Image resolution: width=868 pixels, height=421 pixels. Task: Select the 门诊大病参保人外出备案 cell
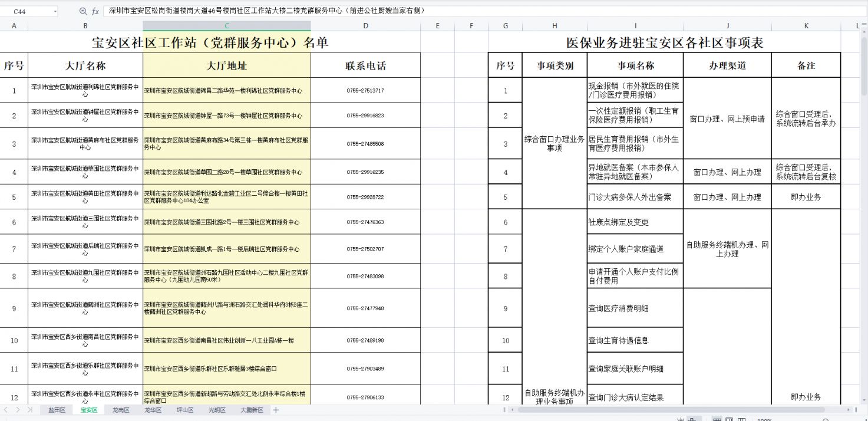point(635,197)
